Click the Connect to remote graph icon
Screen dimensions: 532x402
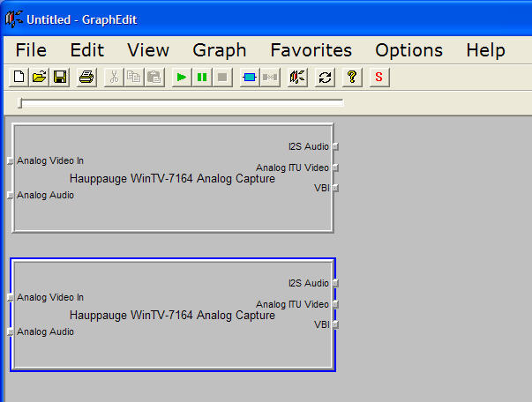pos(297,78)
